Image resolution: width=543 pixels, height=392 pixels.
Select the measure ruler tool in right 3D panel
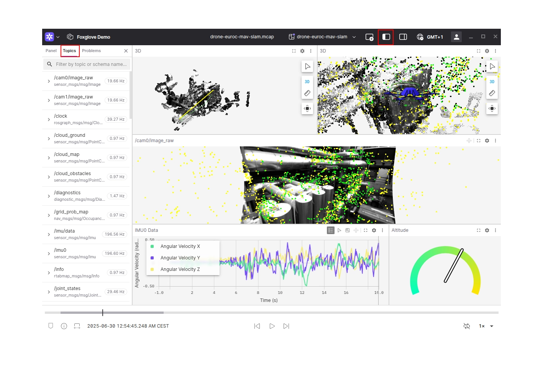(492, 93)
